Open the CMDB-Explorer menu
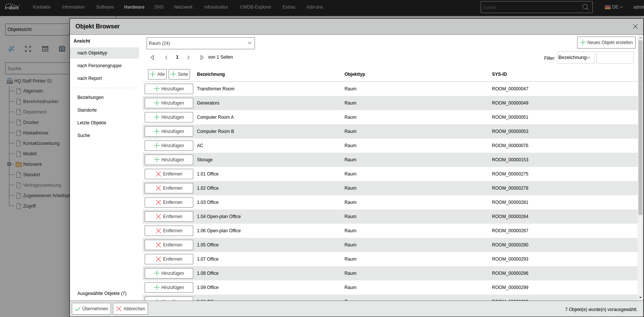The height and width of the screenshot is (317, 644). (x=256, y=7)
